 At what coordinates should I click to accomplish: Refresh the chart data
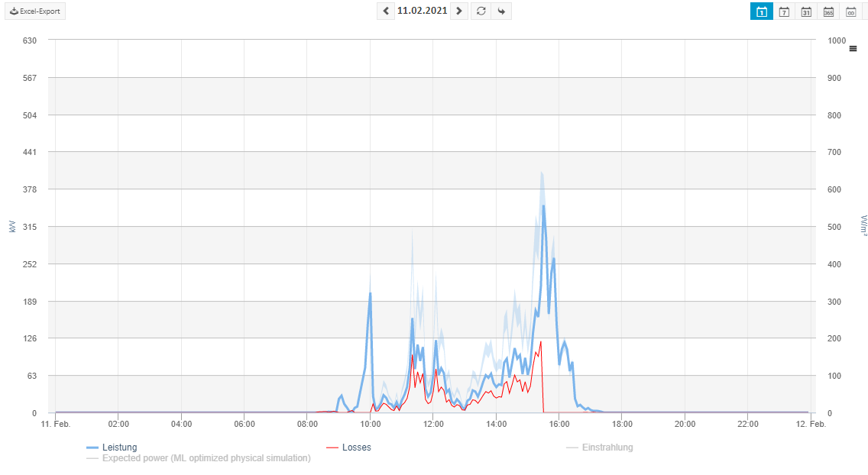tap(481, 11)
